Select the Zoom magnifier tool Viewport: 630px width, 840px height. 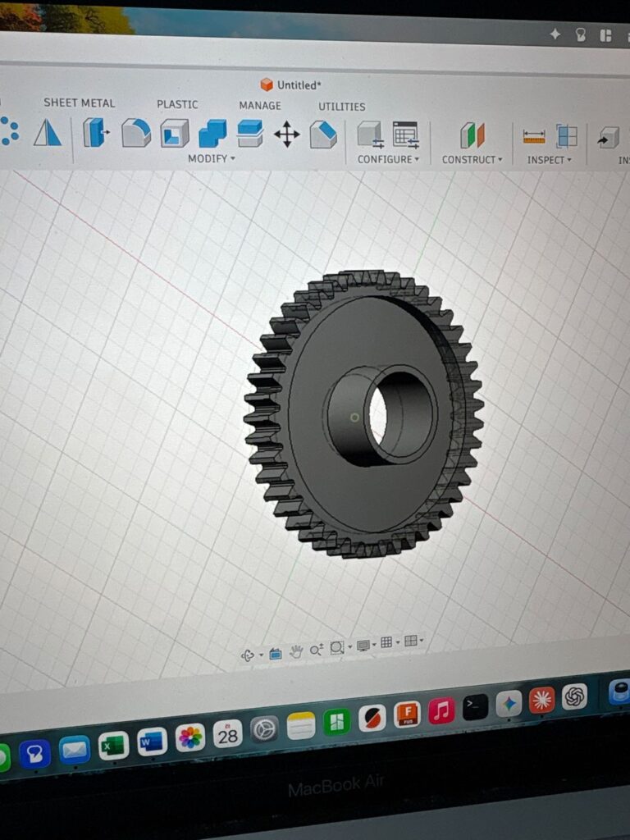pos(316,650)
